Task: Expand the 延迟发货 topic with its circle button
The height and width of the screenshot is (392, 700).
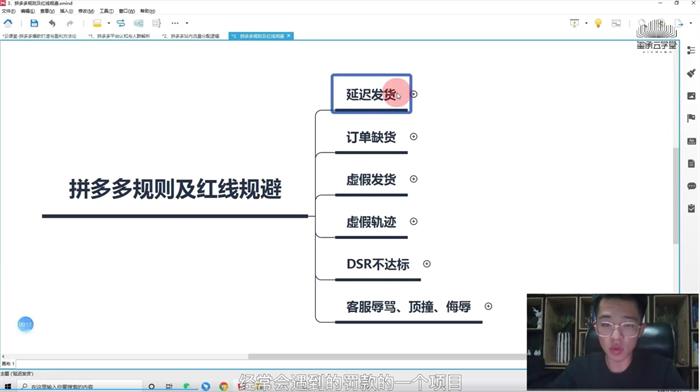Action: click(x=414, y=94)
